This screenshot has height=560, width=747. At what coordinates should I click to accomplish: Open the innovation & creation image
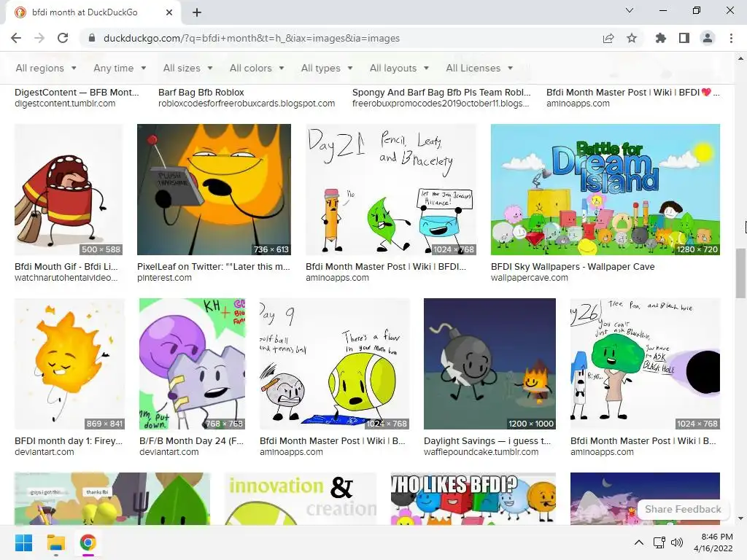[x=301, y=499]
